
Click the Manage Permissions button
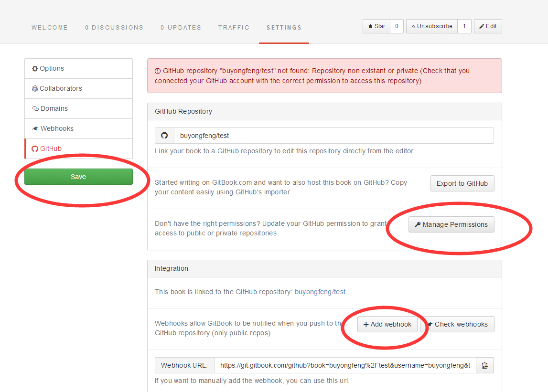point(451,224)
